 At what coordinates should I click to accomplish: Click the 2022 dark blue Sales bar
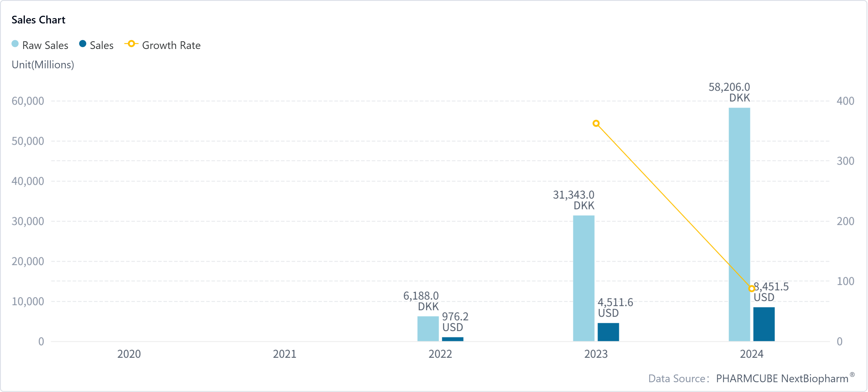point(453,339)
